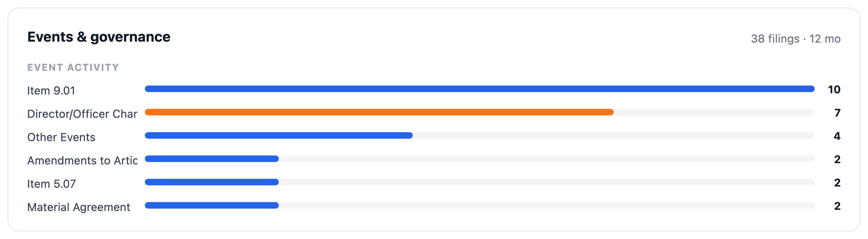Click the count 10 for Item 9.01

click(834, 89)
